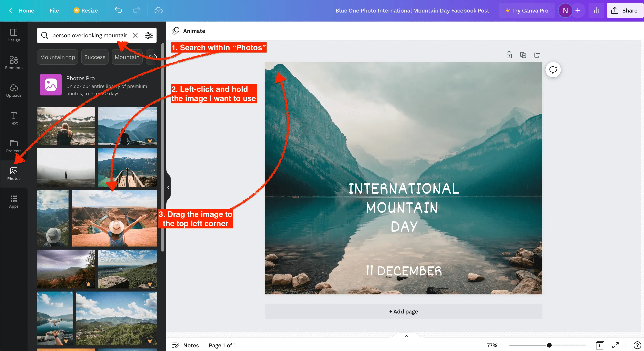Viewport: 644px width, 351px height.
Task: Click the Add page button
Action: [x=403, y=312]
